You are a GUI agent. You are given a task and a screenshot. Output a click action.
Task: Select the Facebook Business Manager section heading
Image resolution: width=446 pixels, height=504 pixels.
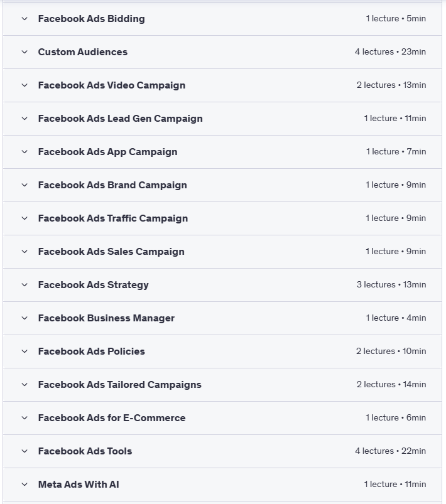click(106, 318)
